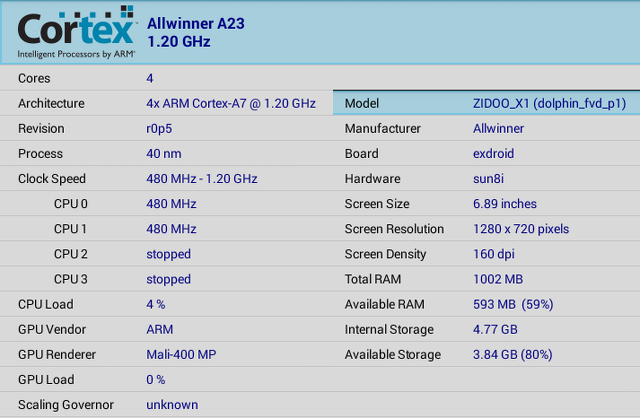Click the 6.89 inches value
The height and width of the screenshot is (418, 640).
click(x=505, y=204)
